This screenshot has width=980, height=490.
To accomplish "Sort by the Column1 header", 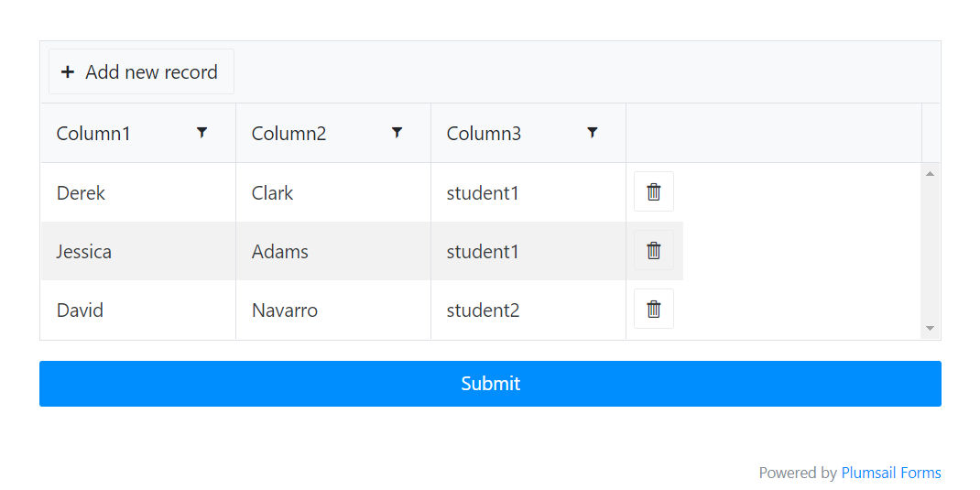I will point(93,133).
